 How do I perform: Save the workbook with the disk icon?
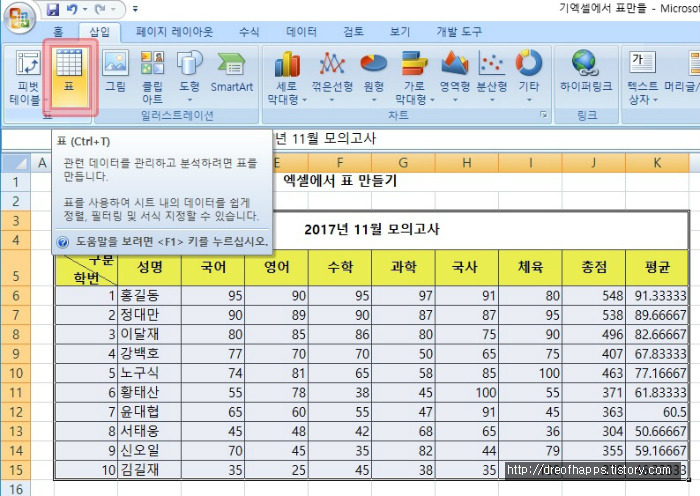[x=53, y=9]
